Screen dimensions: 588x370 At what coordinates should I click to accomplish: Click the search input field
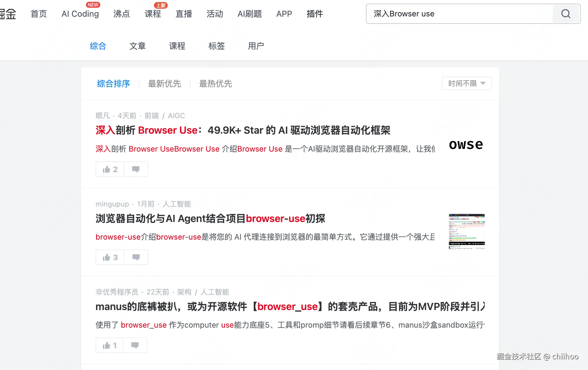click(448, 14)
